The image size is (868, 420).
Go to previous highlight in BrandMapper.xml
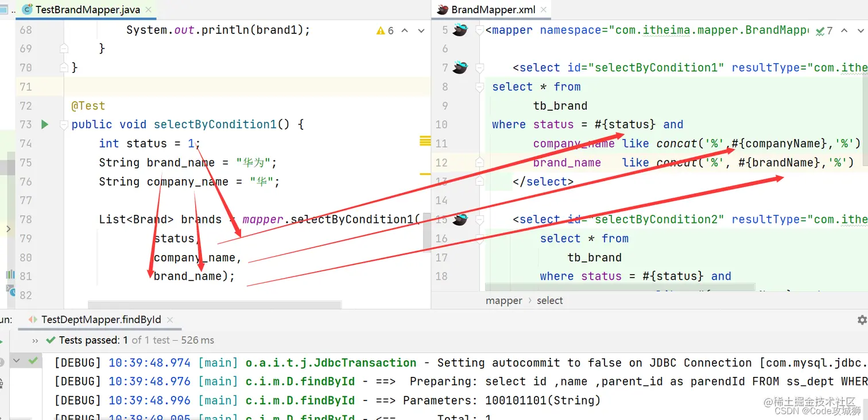coord(843,30)
